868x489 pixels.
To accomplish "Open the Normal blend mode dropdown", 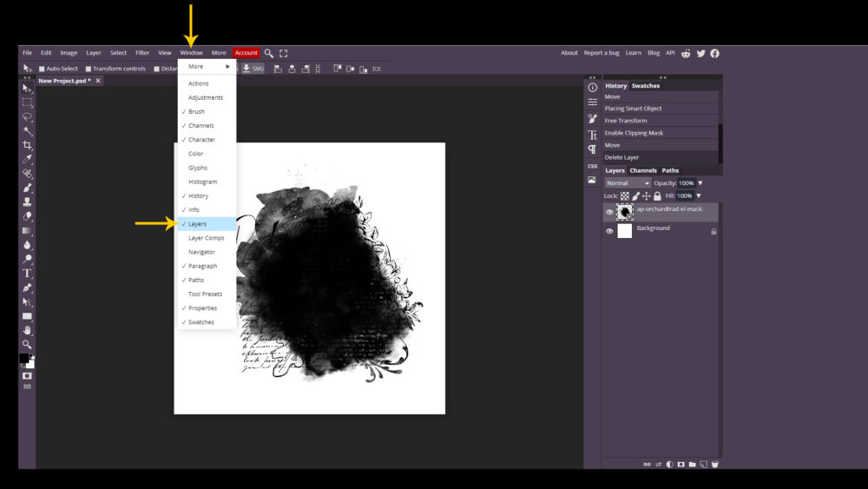I will click(x=628, y=183).
